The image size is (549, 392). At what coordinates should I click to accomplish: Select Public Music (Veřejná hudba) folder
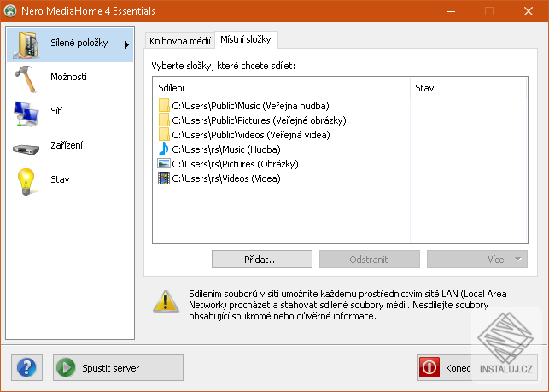point(244,106)
